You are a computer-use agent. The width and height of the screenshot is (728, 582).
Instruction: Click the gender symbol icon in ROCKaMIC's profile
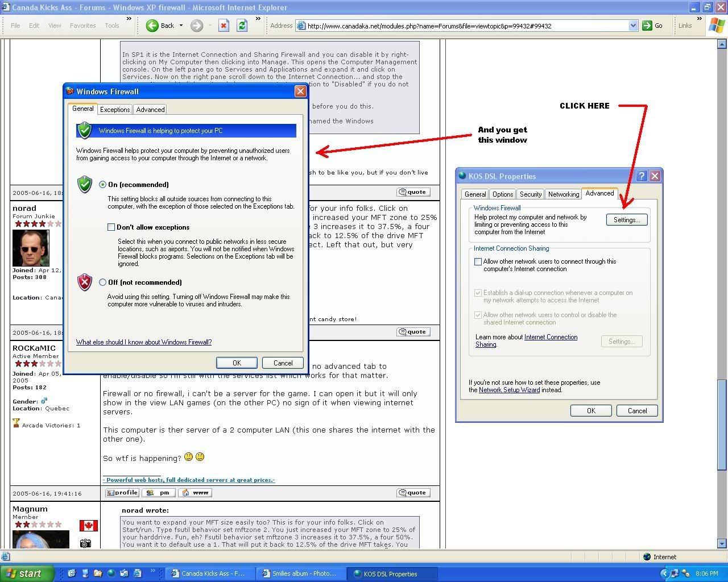click(44, 401)
